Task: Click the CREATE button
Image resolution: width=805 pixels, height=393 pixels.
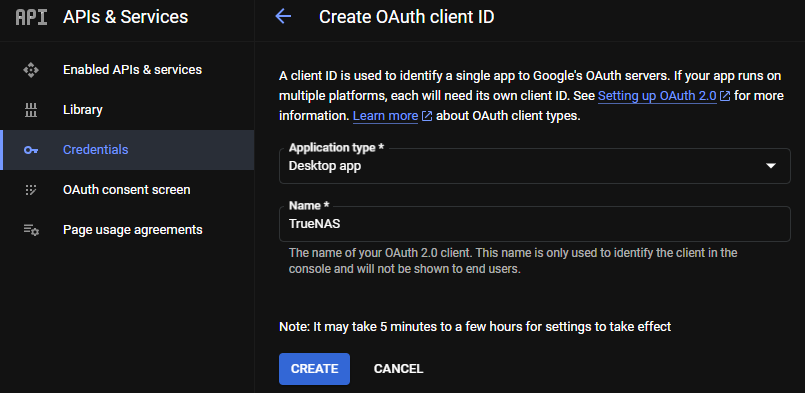Action: (314, 369)
